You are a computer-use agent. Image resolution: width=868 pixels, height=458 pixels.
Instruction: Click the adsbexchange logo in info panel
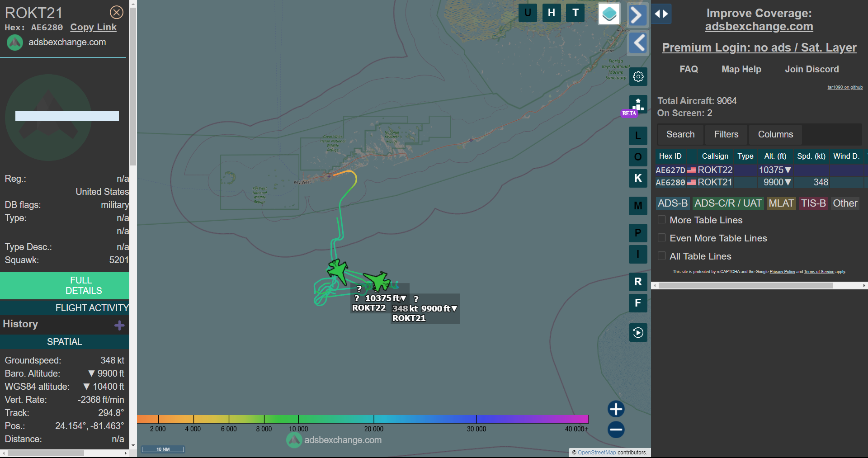point(15,42)
